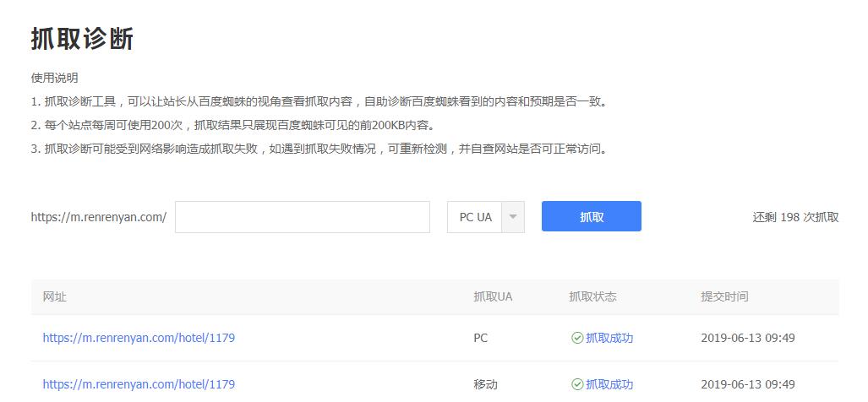Click instruction line 1 about 抓取诊断工具
Screen dimensions: 868x402
point(319,101)
